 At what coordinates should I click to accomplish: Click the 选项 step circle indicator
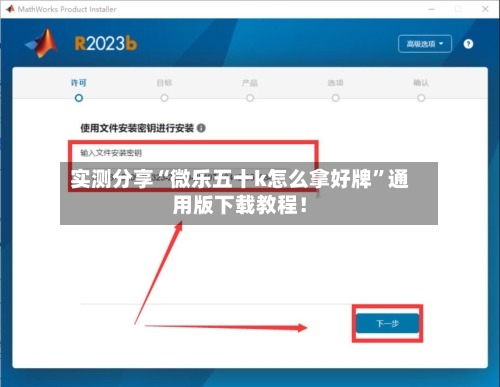[x=336, y=98]
